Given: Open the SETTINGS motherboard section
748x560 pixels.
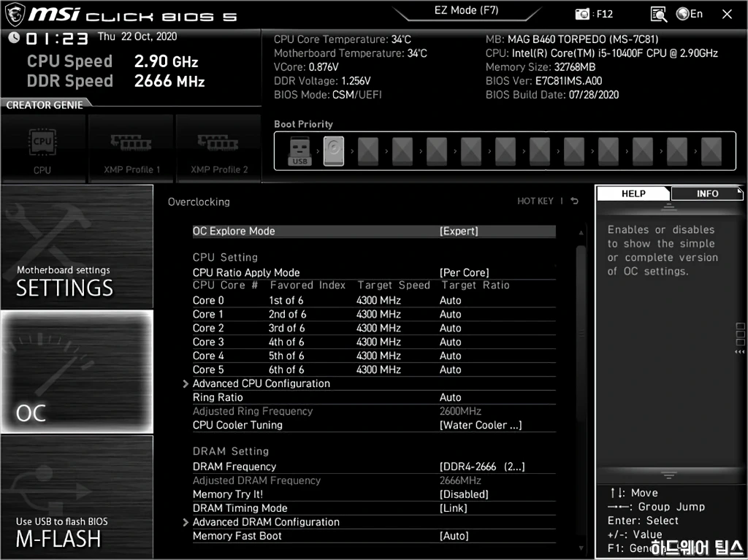Looking at the screenshot, I should pyautogui.click(x=77, y=247).
